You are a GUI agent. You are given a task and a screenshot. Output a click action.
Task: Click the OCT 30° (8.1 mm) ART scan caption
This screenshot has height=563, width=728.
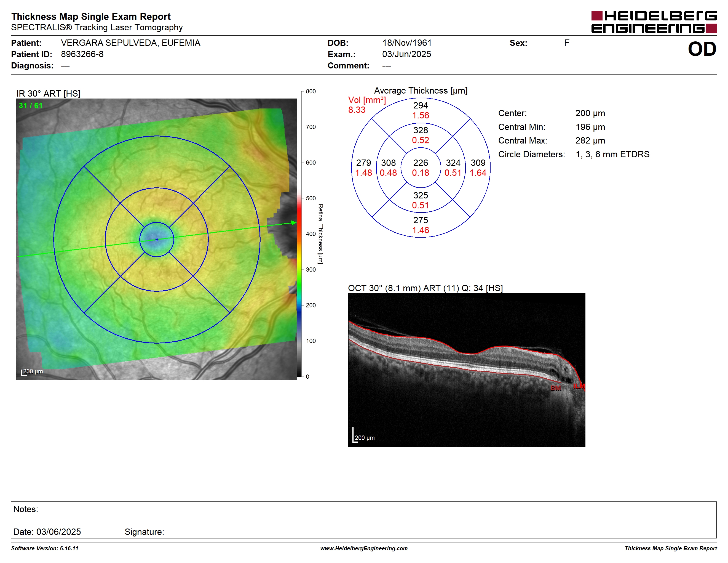point(425,288)
